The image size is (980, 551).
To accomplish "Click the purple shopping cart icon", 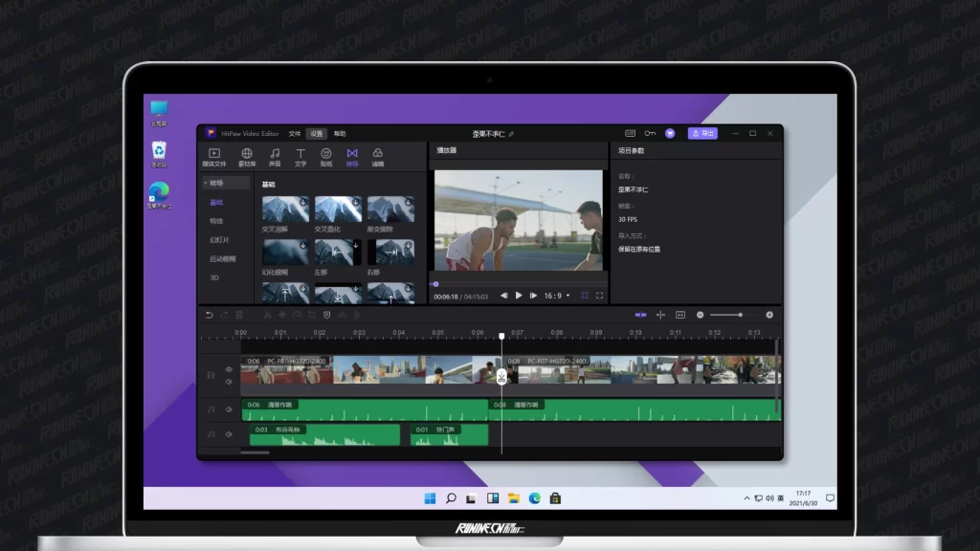I will click(x=670, y=134).
